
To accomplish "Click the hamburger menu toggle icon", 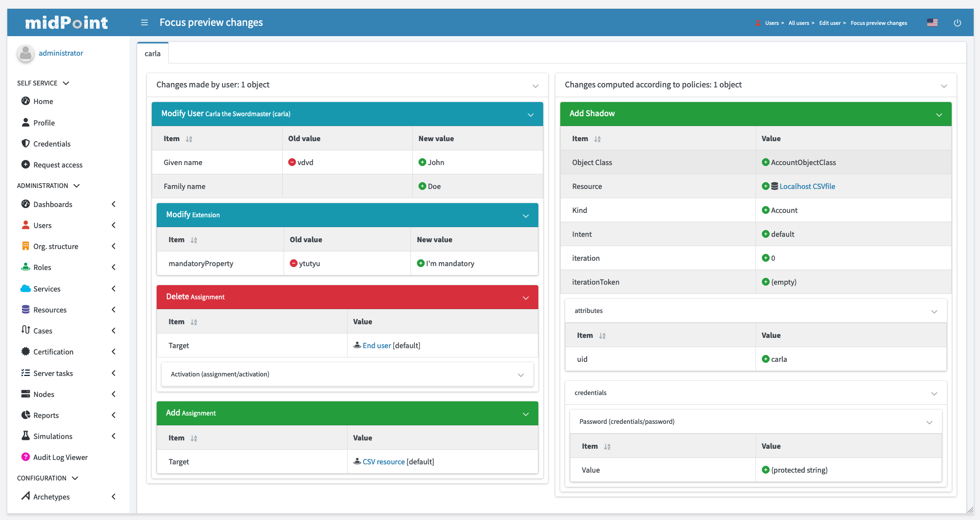I will [x=144, y=22].
